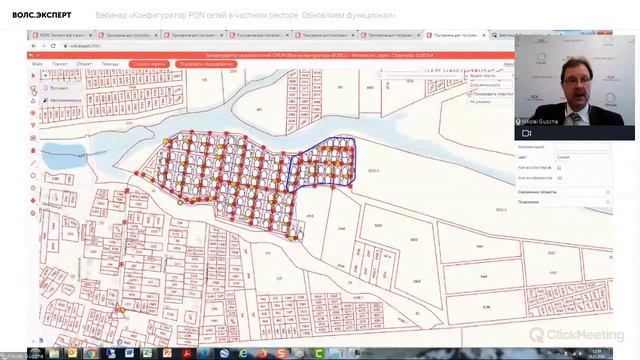Open the Не указано dropdown
The image size is (640, 360).
490,102
